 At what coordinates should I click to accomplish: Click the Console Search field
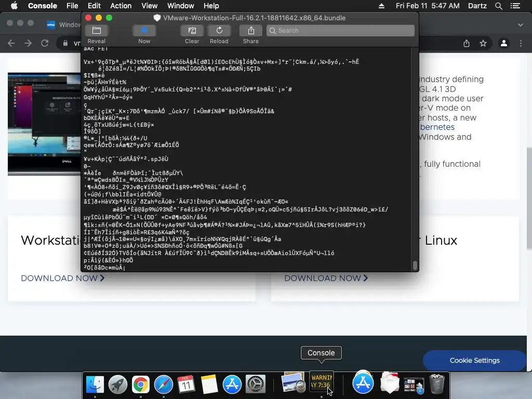click(340, 31)
